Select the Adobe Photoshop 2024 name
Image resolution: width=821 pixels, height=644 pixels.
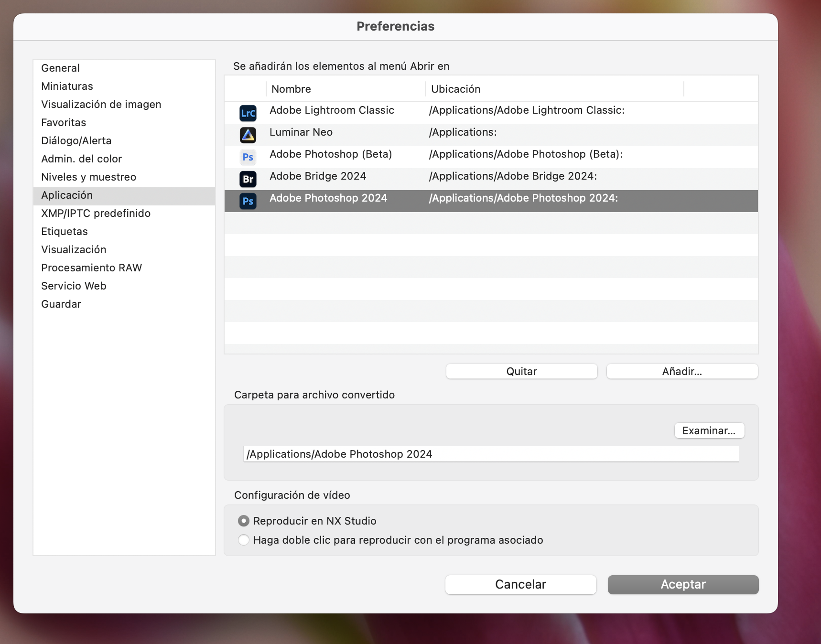tap(328, 198)
